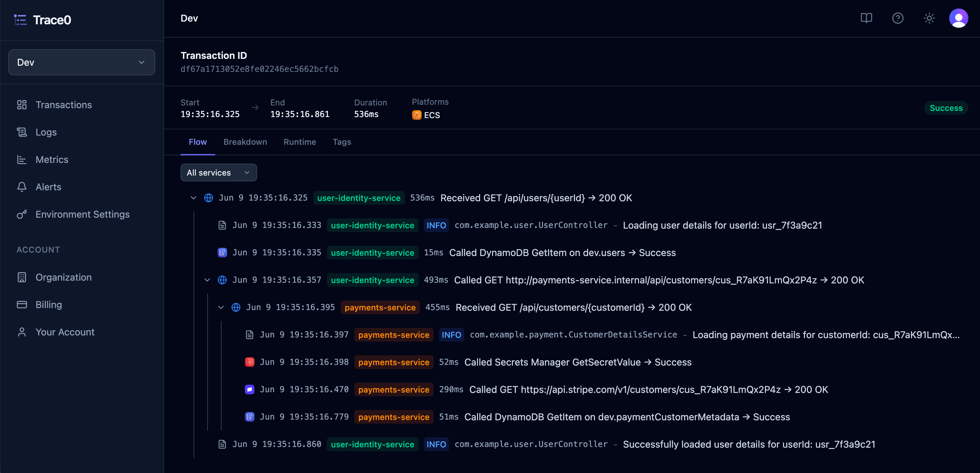Image resolution: width=980 pixels, height=473 pixels.
Task: Click the Metrics chart icon in sidebar
Action: click(x=22, y=159)
